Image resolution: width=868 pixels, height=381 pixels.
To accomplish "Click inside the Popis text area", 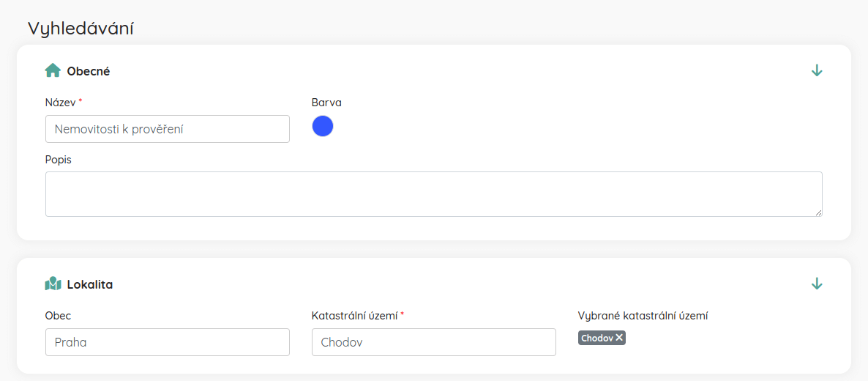I will (x=433, y=193).
